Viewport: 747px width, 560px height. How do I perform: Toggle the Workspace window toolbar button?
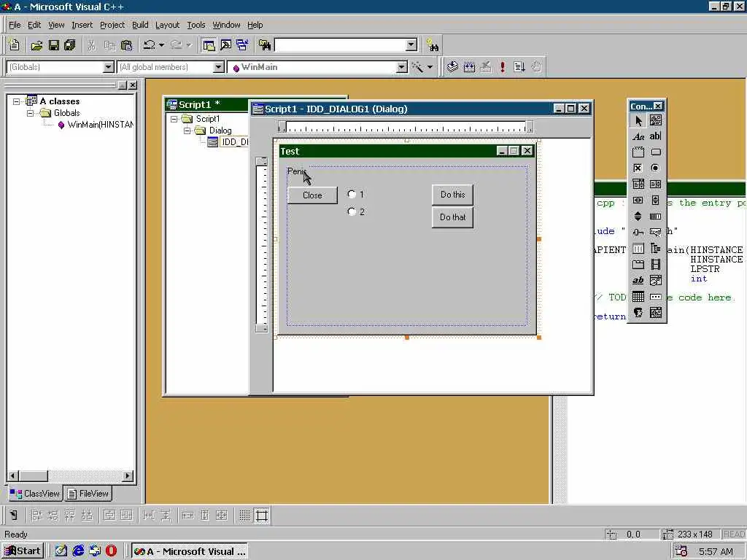pyautogui.click(x=209, y=46)
